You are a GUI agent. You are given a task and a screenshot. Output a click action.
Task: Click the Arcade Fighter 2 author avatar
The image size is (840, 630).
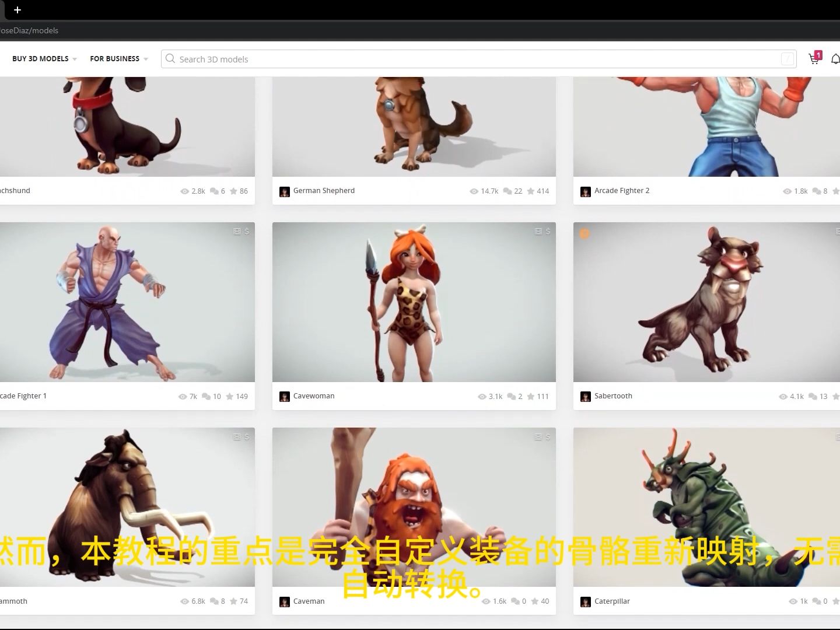pyautogui.click(x=586, y=191)
